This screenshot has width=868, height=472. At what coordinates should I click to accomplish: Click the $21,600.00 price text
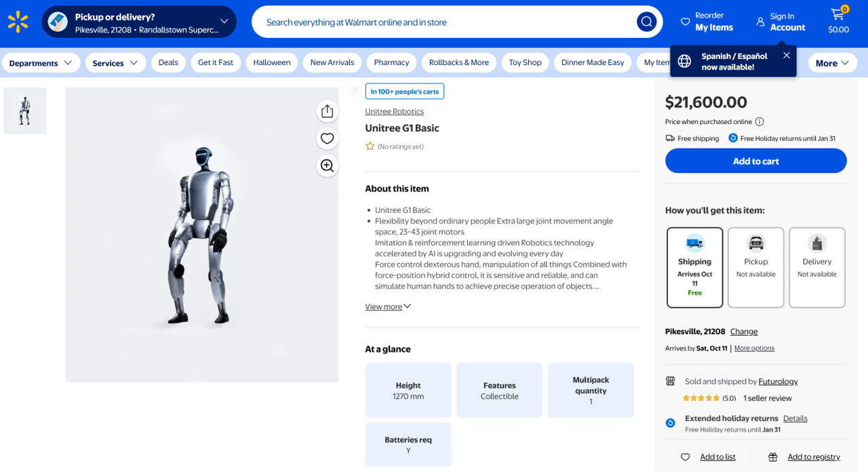pyautogui.click(x=706, y=102)
